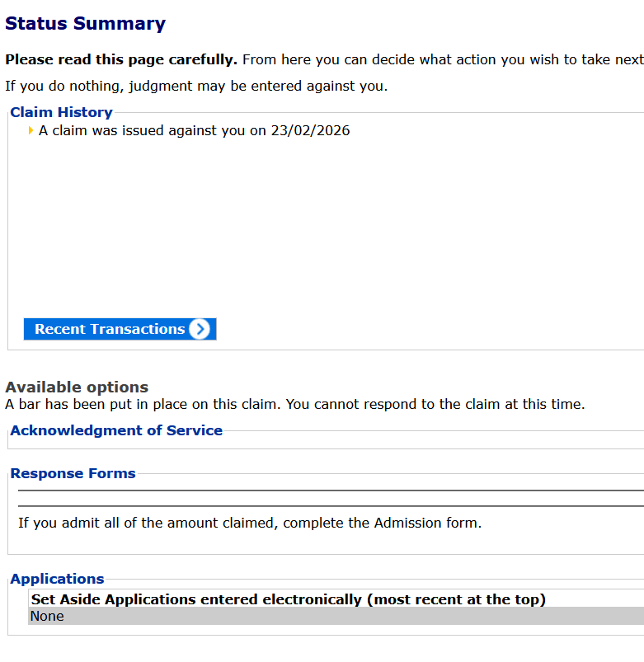Click the bar in place notice text

[294, 405]
